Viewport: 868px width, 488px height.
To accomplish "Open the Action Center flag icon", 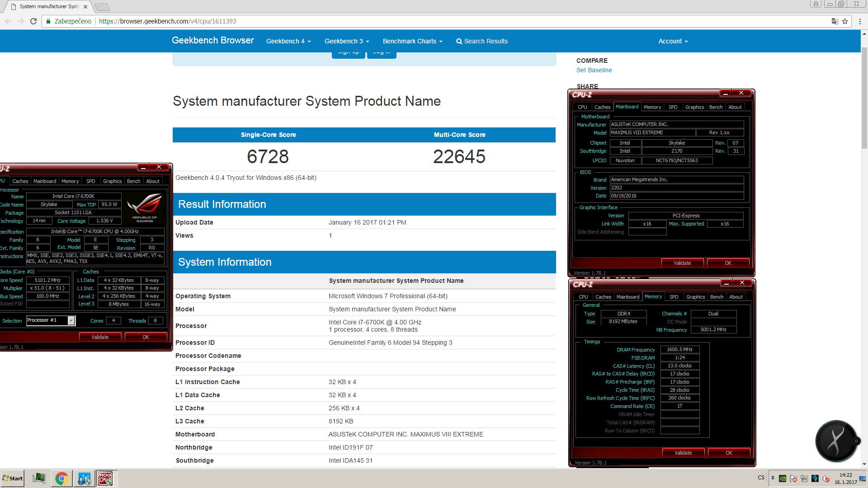I will 793,479.
